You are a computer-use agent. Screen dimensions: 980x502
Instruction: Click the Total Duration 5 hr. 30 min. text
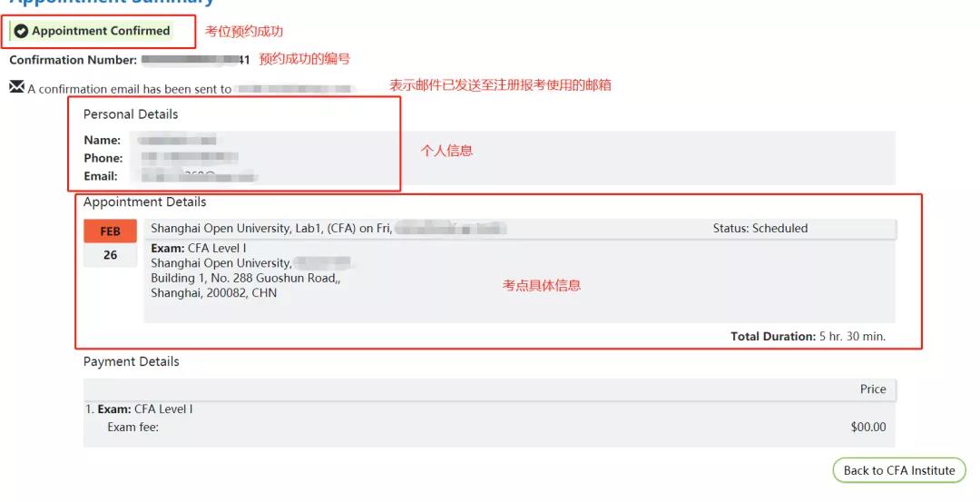tap(808, 337)
